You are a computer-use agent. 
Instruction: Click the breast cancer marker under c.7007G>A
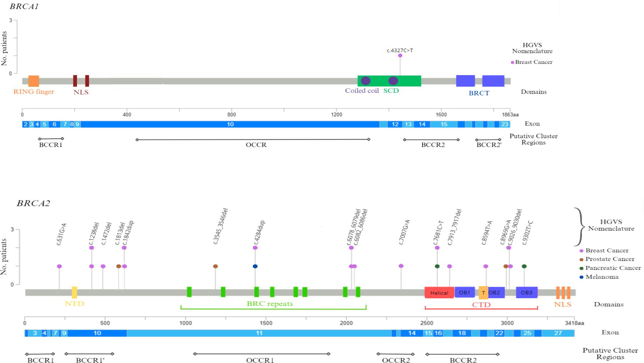[401, 266]
